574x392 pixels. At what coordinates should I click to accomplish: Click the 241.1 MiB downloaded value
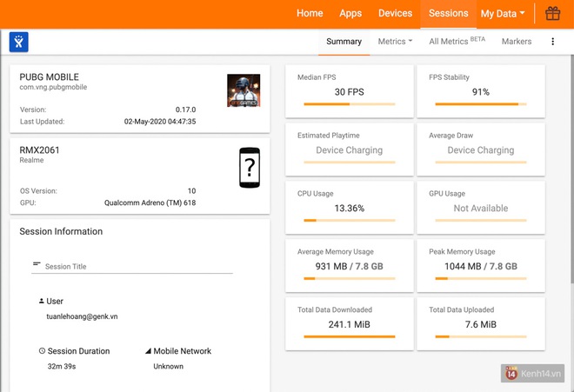[350, 324]
